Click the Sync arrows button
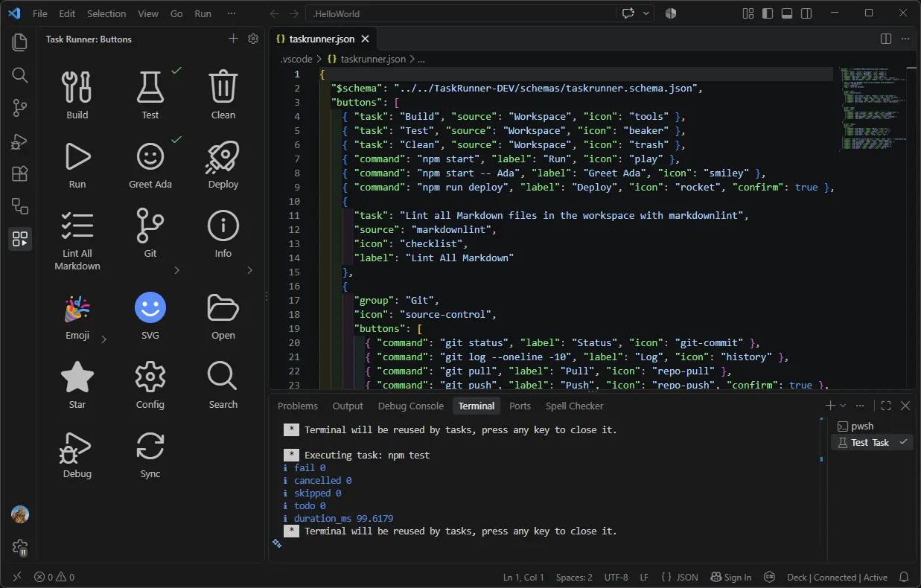 150,454
